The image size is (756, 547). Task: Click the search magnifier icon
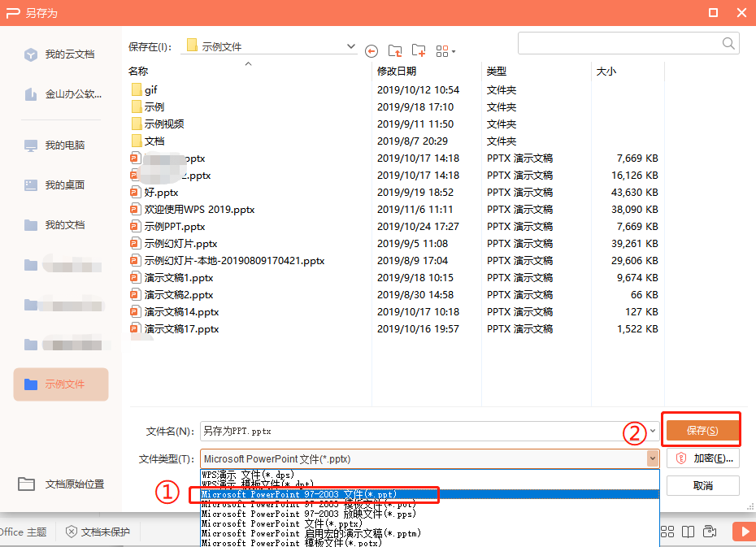728,44
